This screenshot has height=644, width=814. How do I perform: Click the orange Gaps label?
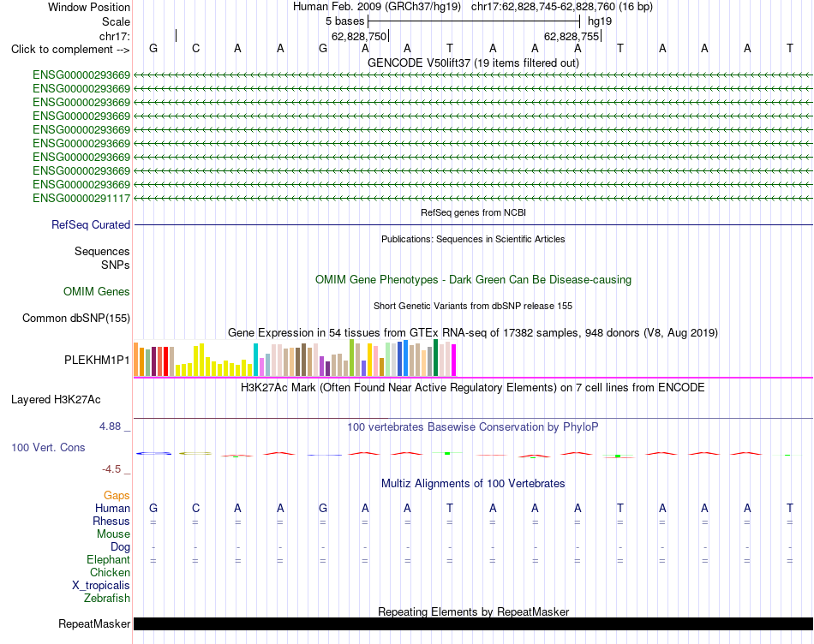[117, 496]
